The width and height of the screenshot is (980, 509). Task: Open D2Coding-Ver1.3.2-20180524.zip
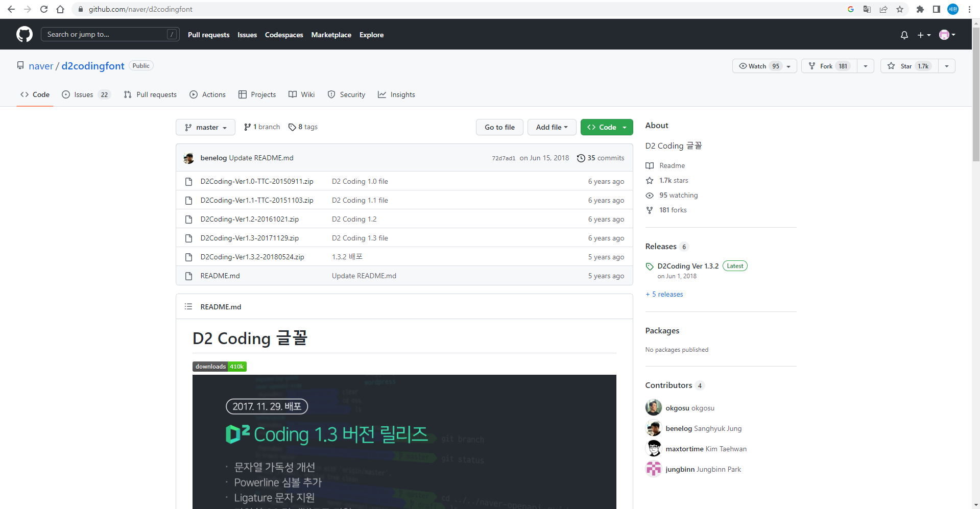[252, 257]
